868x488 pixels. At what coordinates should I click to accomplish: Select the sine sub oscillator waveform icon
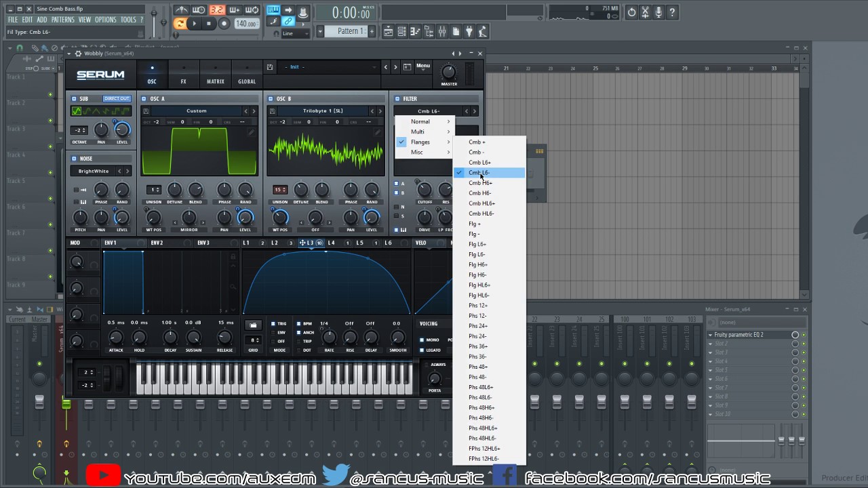[x=77, y=111]
